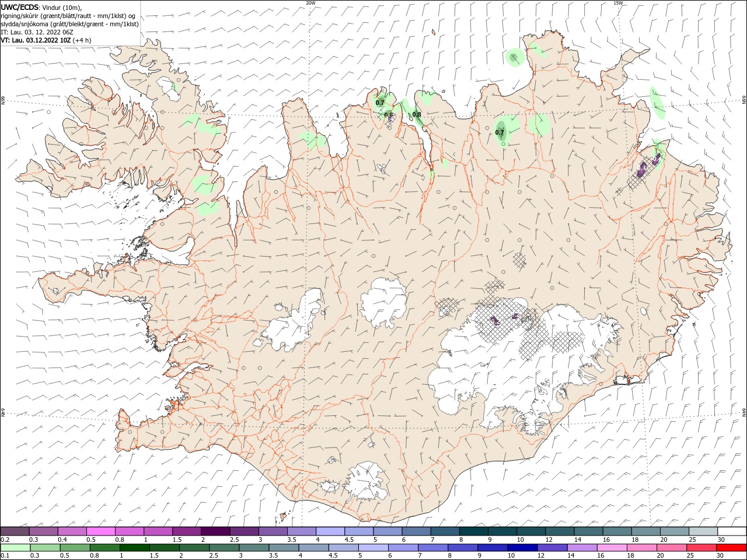Image resolution: width=747 pixels, height=560 pixels.
Task: Pick the upper-row purple swatch at 3
Action: click(273, 531)
